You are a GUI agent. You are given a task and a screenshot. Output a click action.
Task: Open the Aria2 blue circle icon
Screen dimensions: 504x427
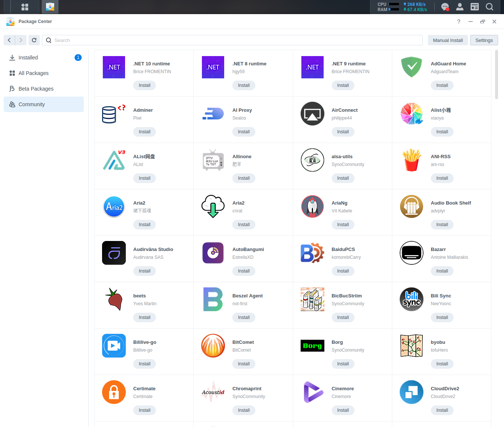tap(114, 206)
